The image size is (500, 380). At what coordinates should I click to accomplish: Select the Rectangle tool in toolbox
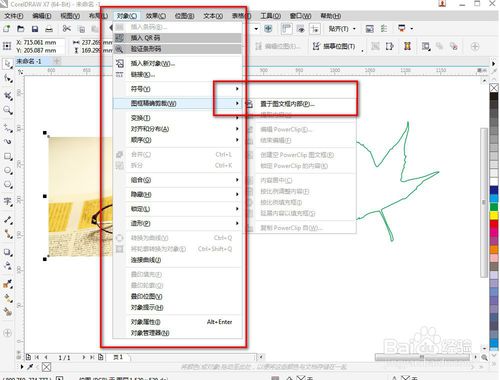click(8, 156)
